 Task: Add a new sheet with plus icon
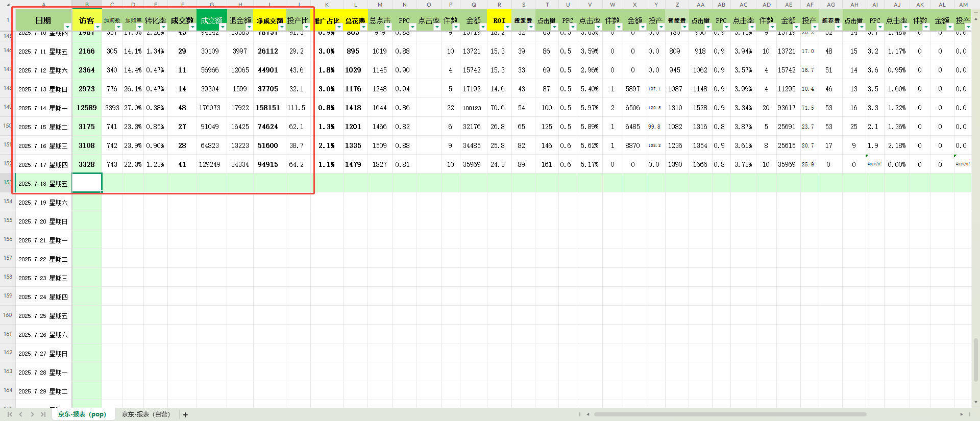(x=185, y=415)
